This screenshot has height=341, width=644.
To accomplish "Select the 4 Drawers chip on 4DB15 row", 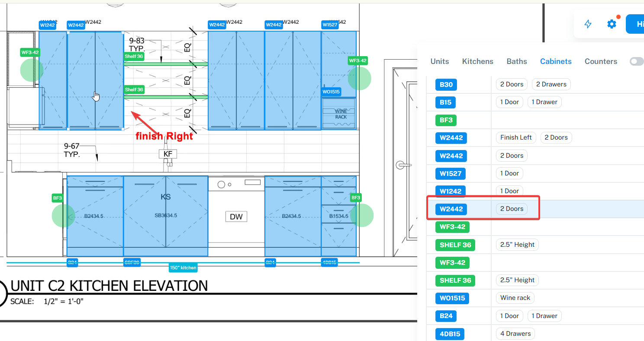I will 515,334.
